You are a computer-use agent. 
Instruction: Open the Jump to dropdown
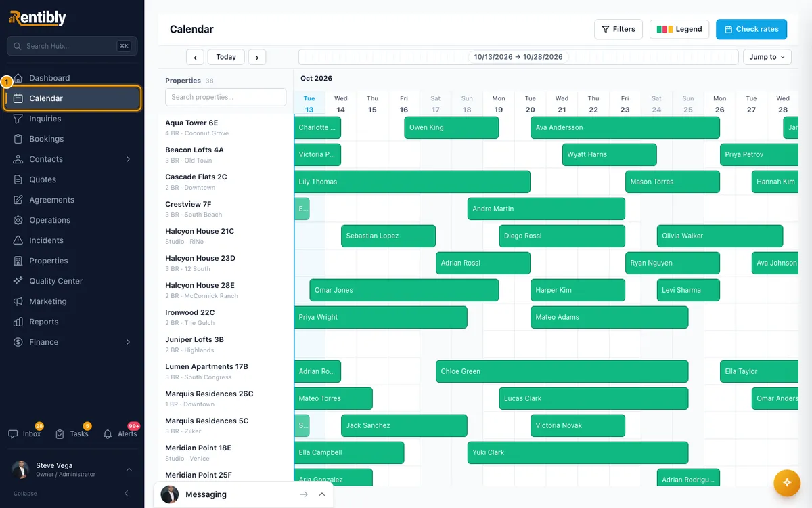(767, 57)
